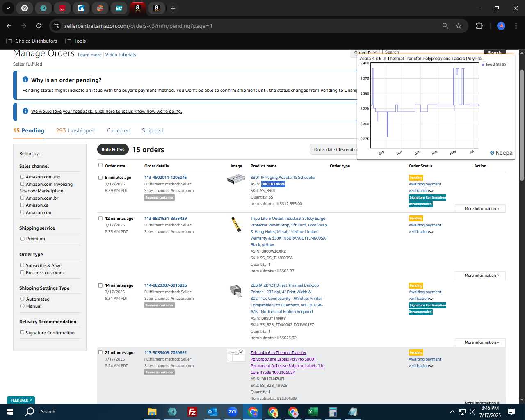Open Windows Start menu
The width and height of the screenshot is (525, 420).
click(10, 412)
